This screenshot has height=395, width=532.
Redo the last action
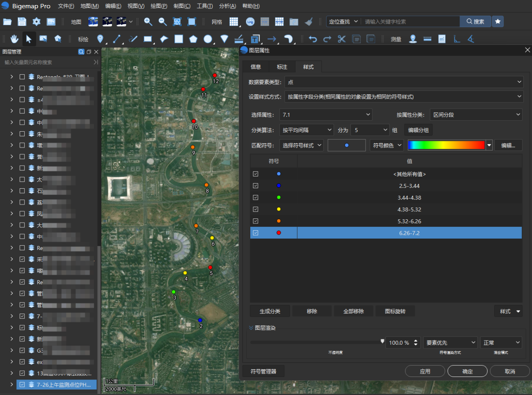[327, 39]
